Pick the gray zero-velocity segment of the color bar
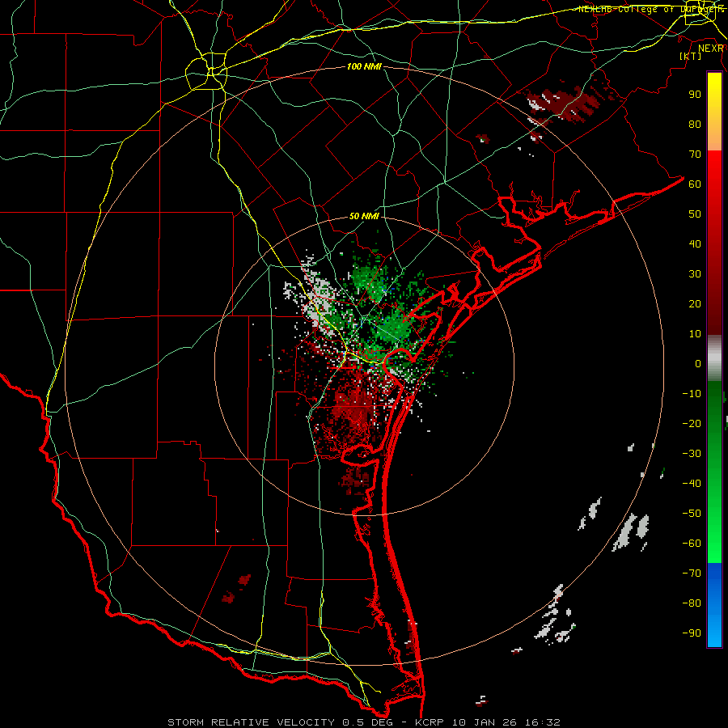 click(714, 358)
